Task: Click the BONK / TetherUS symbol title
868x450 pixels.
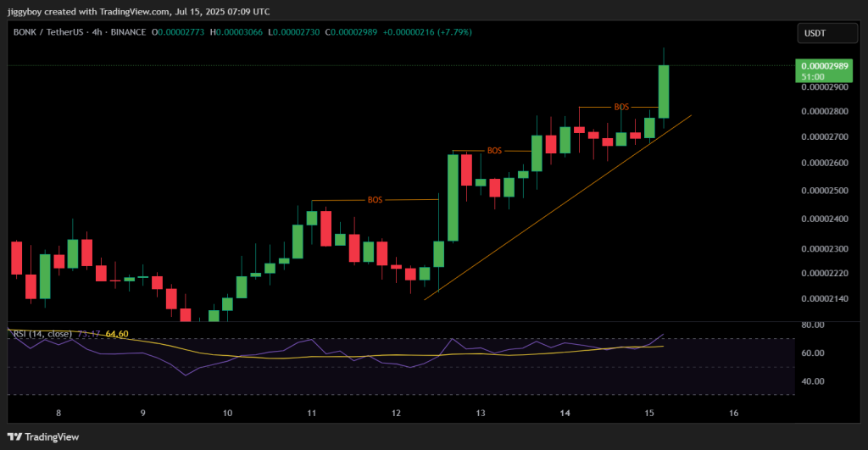Action: (x=48, y=32)
